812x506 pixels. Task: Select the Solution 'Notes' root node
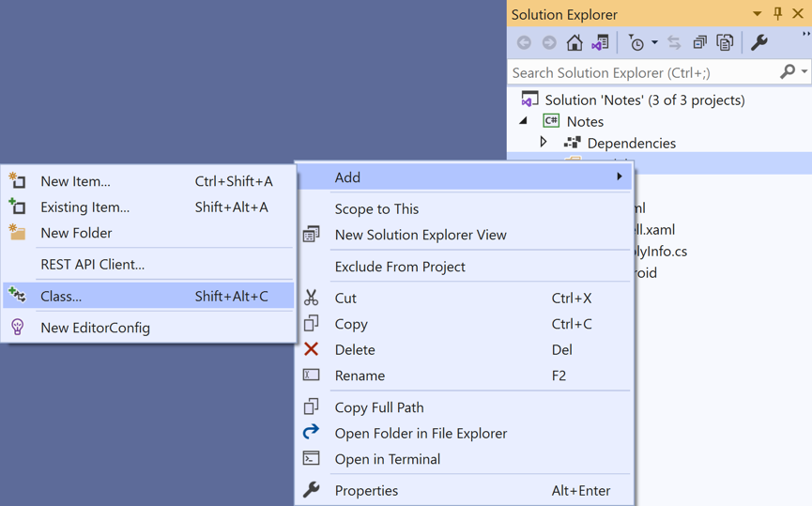[644, 100]
